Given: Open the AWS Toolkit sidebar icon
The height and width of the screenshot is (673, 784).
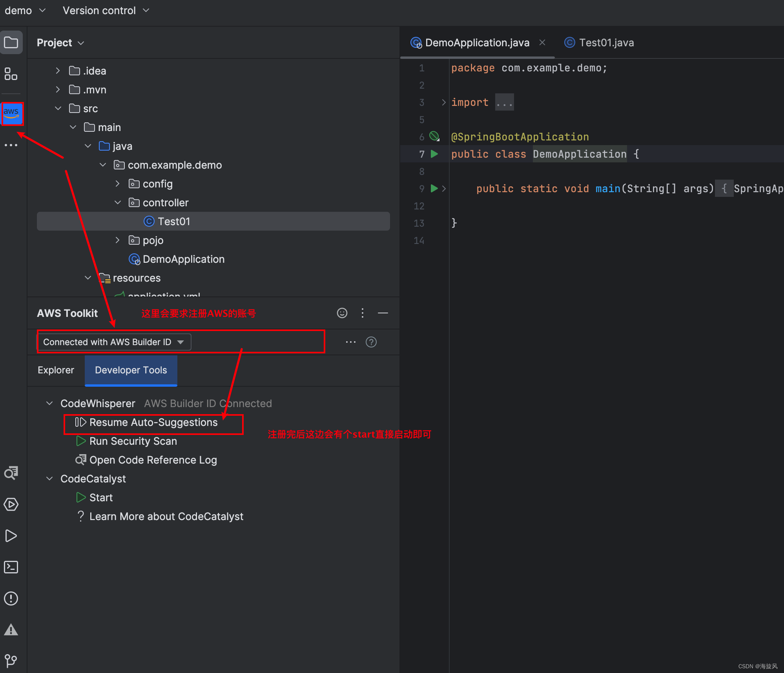Looking at the screenshot, I should pos(12,114).
